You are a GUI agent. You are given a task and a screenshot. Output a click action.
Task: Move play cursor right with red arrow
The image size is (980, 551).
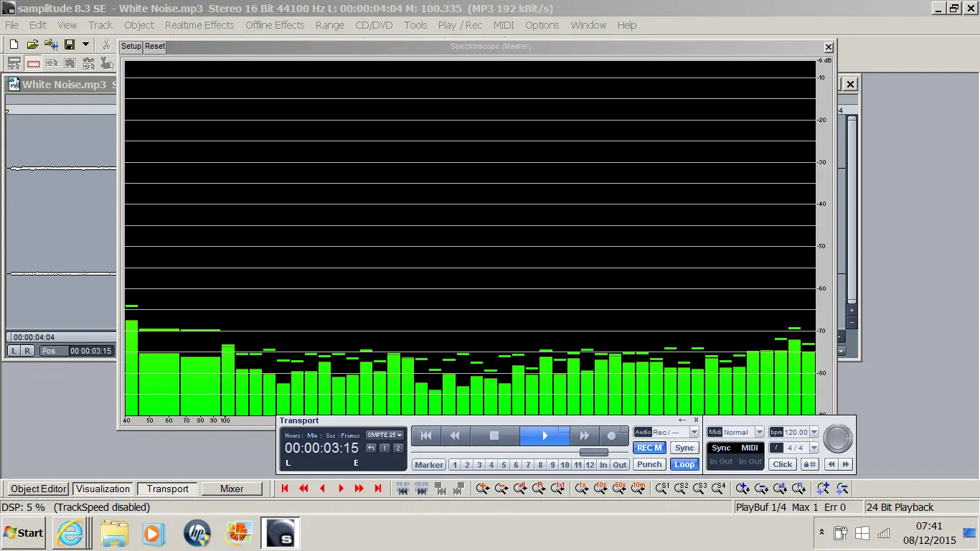(x=341, y=489)
